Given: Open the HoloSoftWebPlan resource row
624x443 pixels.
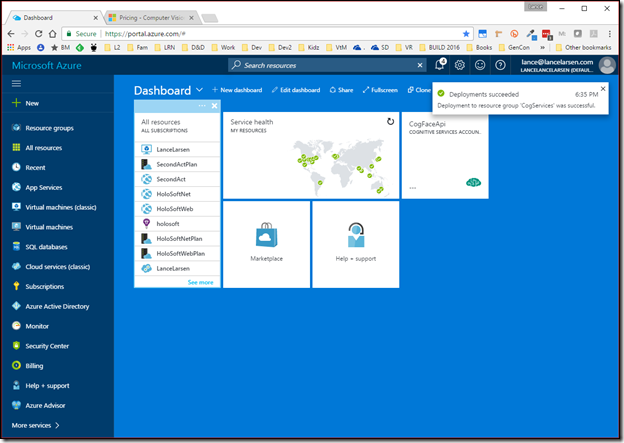Looking at the screenshot, I should 177,254.
